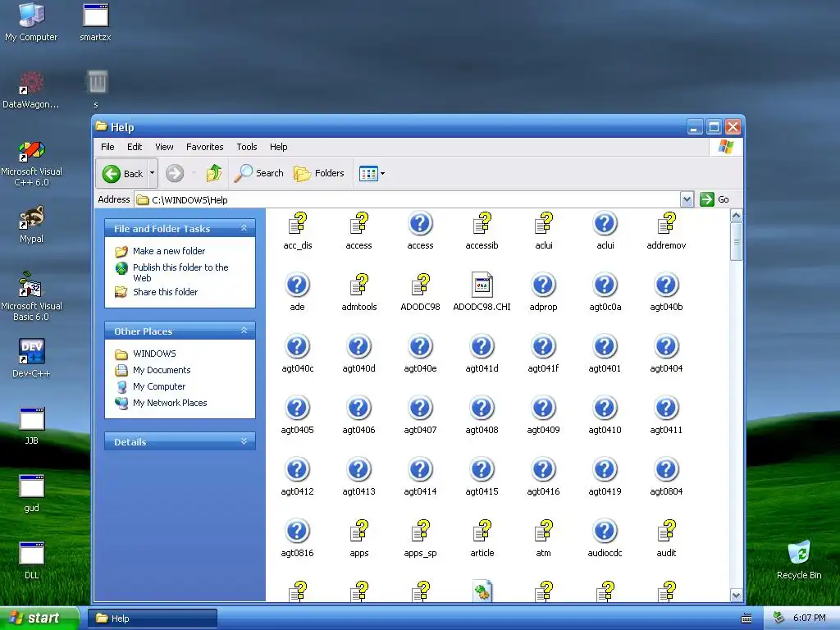The width and height of the screenshot is (840, 630).
Task: Select the agt0408 file icon
Action: pos(482,409)
